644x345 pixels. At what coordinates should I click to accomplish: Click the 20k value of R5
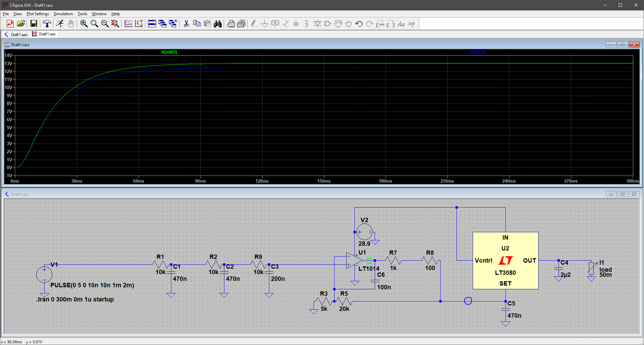coord(344,309)
